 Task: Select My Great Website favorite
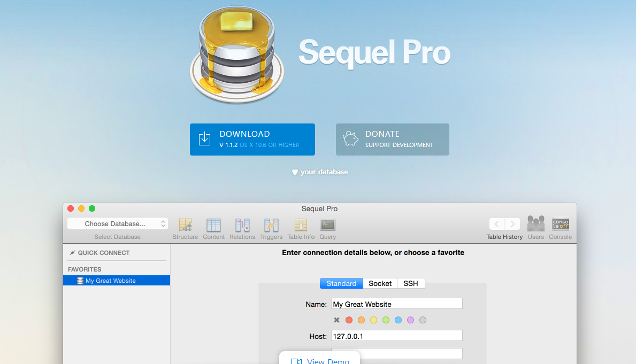pyautogui.click(x=117, y=281)
